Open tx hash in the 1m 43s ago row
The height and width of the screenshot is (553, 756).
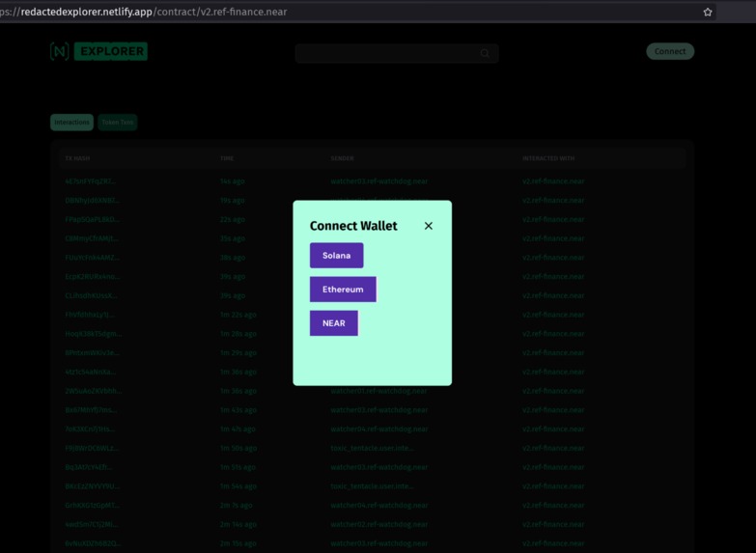click(91, 410)
